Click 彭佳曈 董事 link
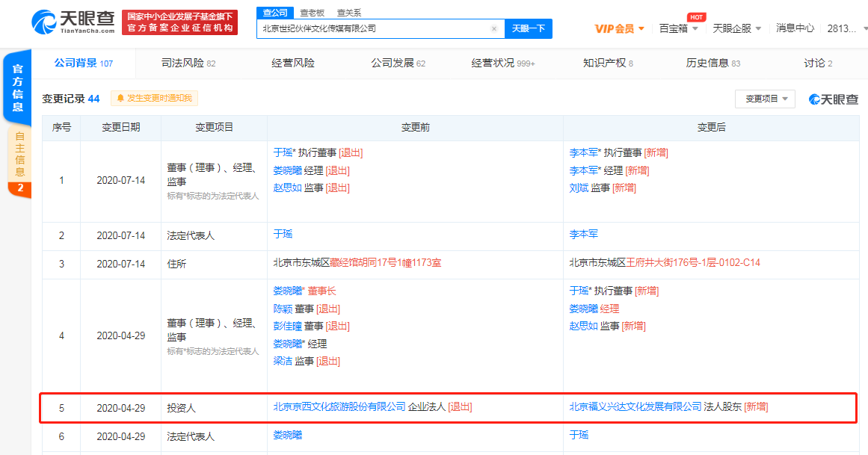The height and width of the screenshot is (455, 868). pos(287,326)
